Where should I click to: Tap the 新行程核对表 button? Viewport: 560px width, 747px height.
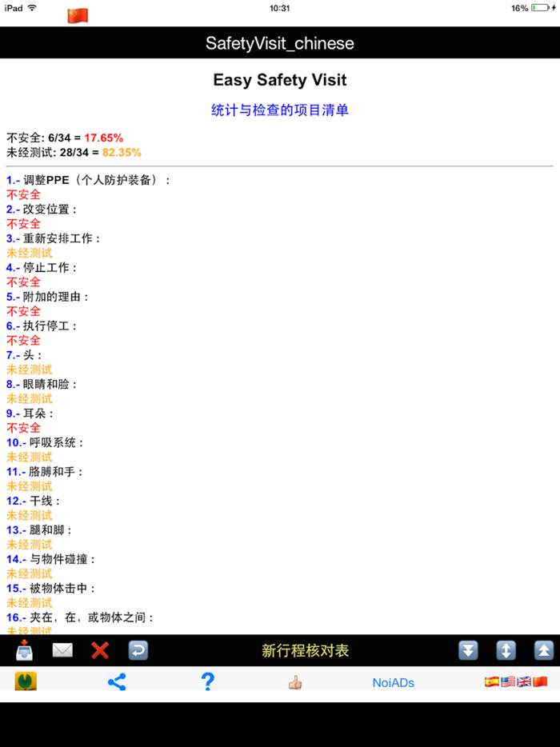[305, 651]
